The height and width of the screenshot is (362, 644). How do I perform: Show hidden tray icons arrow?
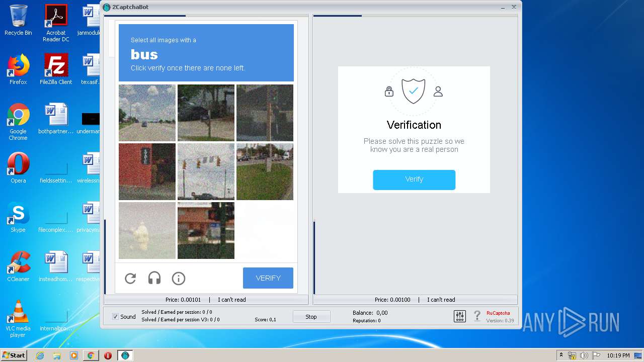click(561, 355)
